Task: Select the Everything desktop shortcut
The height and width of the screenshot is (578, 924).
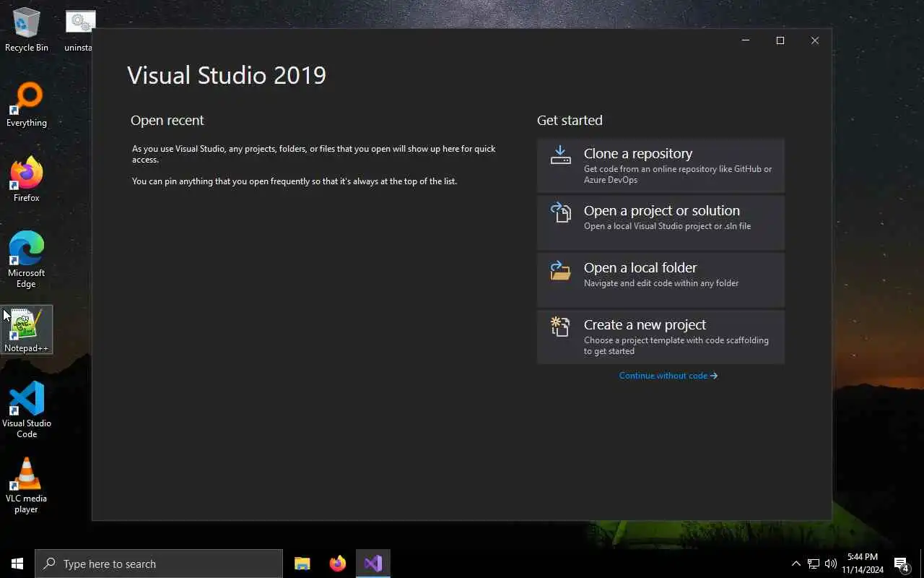Action: (27, 105)
